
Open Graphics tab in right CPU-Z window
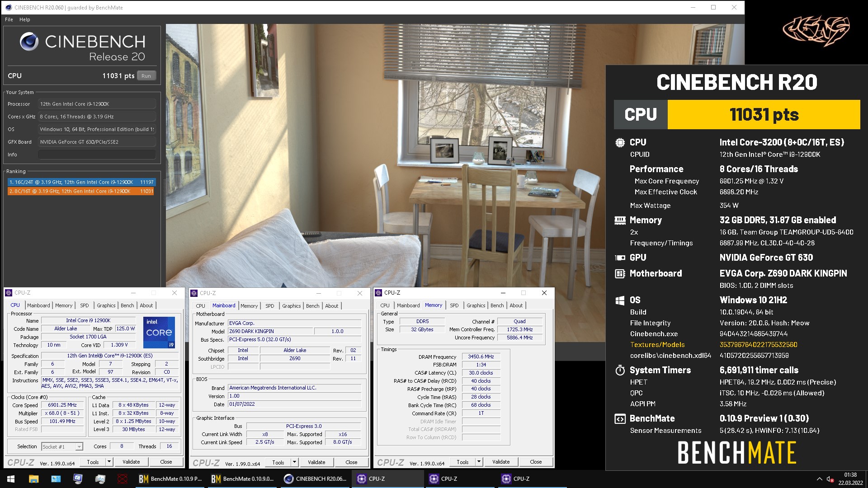476,305
